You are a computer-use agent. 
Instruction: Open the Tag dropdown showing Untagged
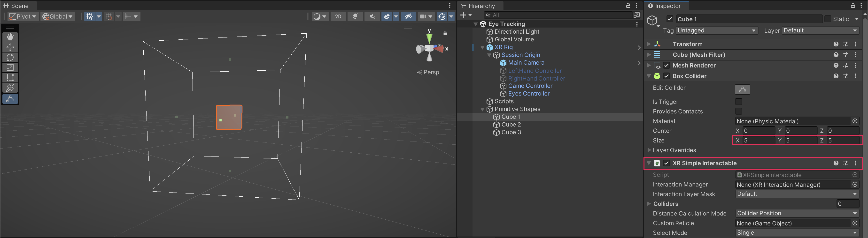click(716, 31)
